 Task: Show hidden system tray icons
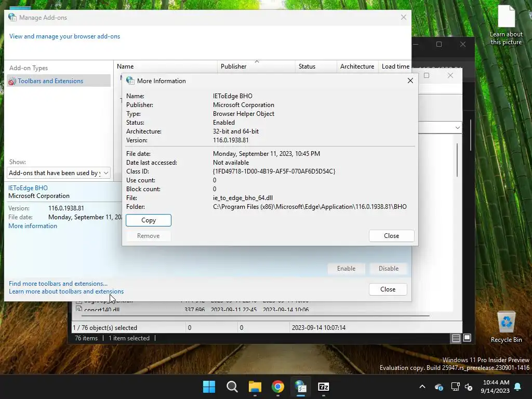coord(422,387)
